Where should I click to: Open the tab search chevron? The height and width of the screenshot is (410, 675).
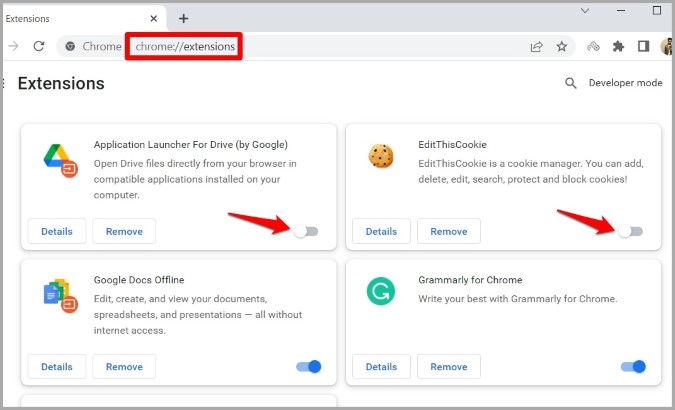click(584, 10)
